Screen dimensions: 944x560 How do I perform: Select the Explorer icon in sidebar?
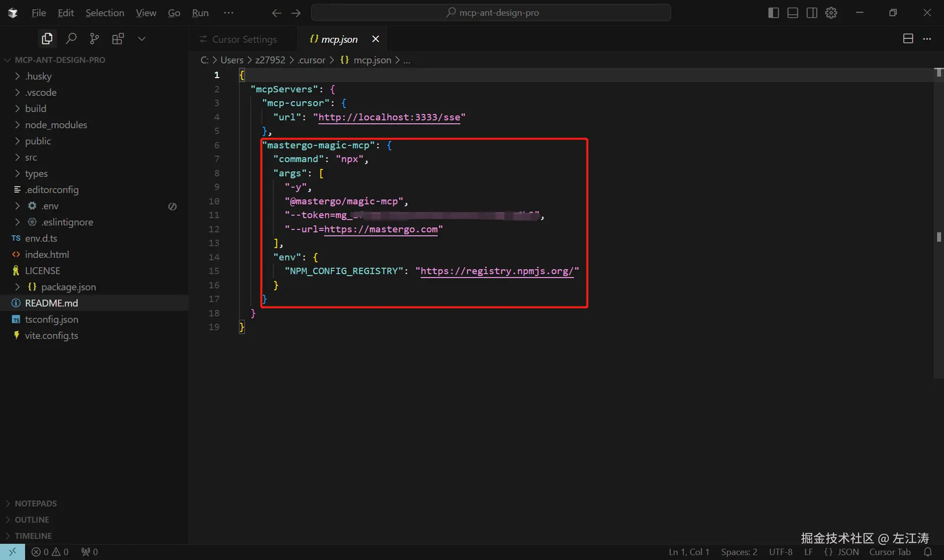pos(47,38)
